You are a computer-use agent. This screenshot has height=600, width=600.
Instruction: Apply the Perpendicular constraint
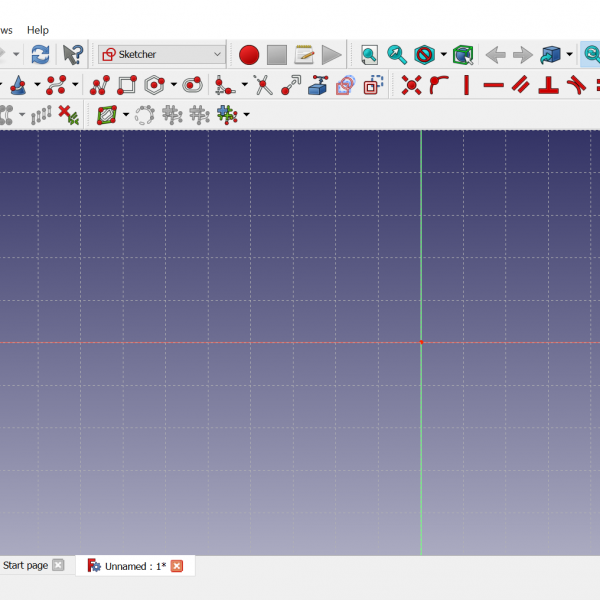point(548,86)
